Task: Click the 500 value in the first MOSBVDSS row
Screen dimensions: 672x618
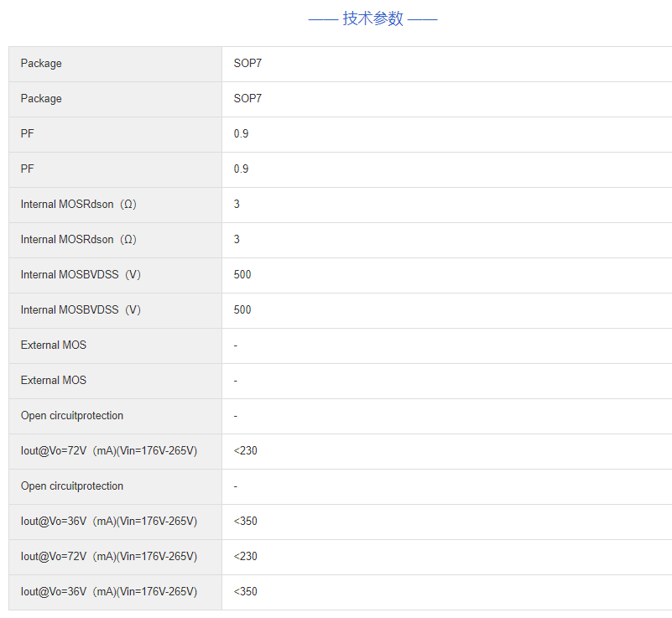Action: pyautogui.click(x=242, y=275)
